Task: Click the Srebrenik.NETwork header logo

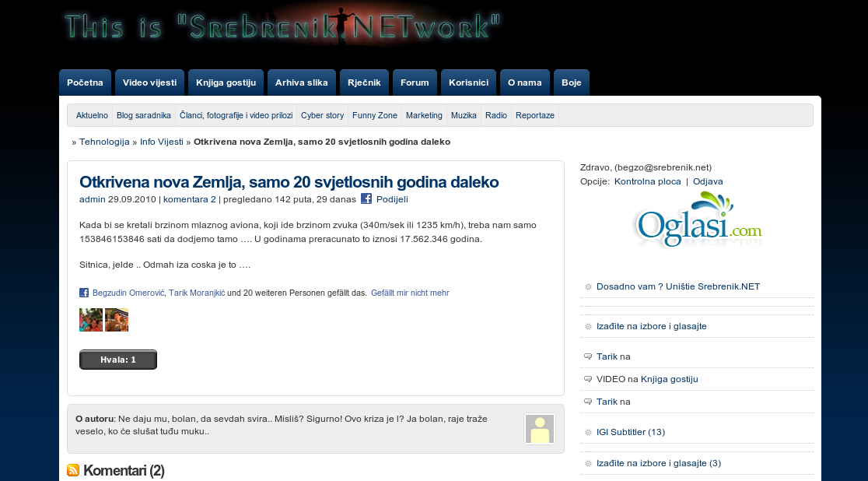Action: (282, 26)
